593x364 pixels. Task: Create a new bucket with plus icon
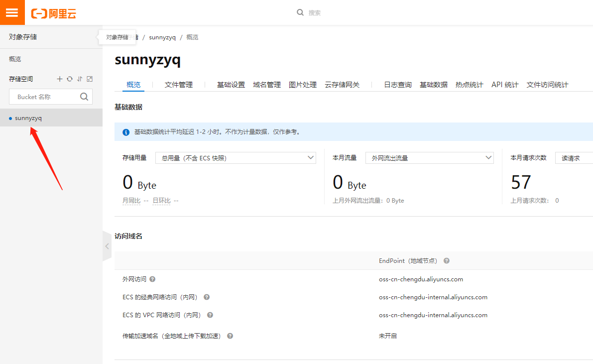(59, 79)
